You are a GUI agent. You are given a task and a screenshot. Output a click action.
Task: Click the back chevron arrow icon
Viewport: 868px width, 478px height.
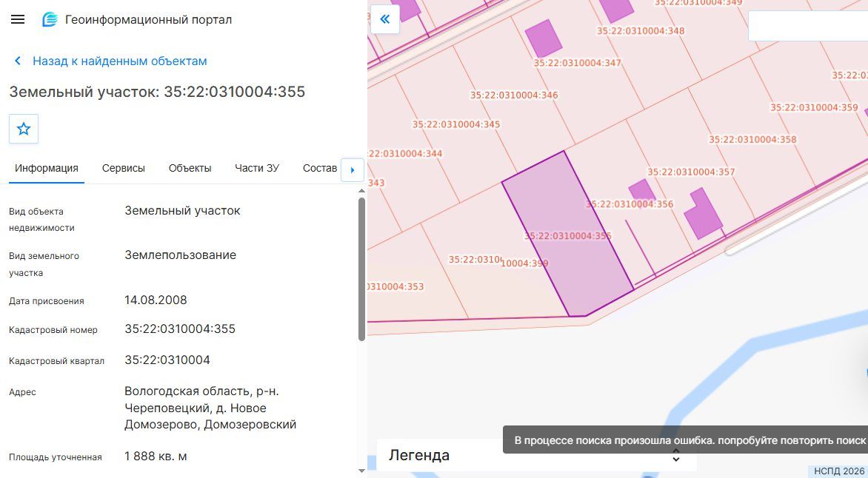pos(18,61)
